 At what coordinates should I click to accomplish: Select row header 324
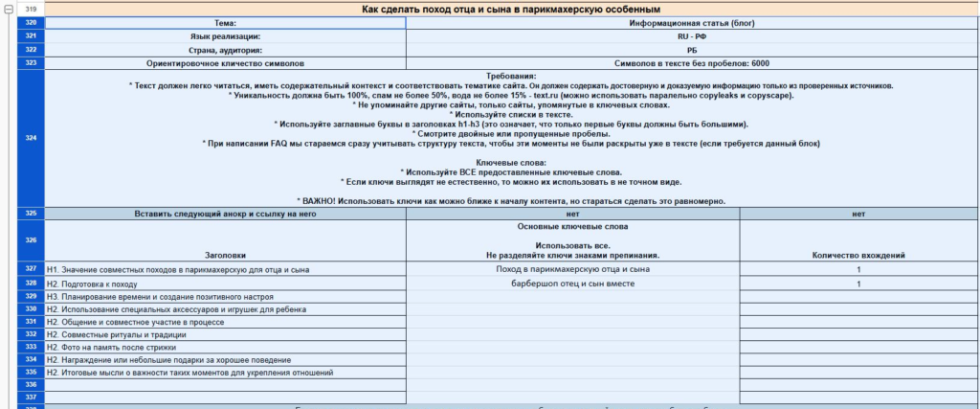click(x=31, y=138)
